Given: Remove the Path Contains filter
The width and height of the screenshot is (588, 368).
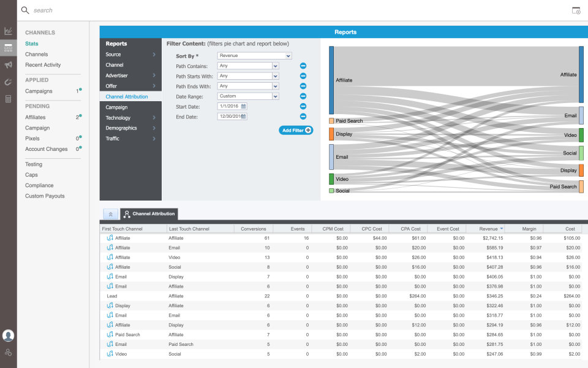Looking at the screenshot, I should click(x=303, y=66).
